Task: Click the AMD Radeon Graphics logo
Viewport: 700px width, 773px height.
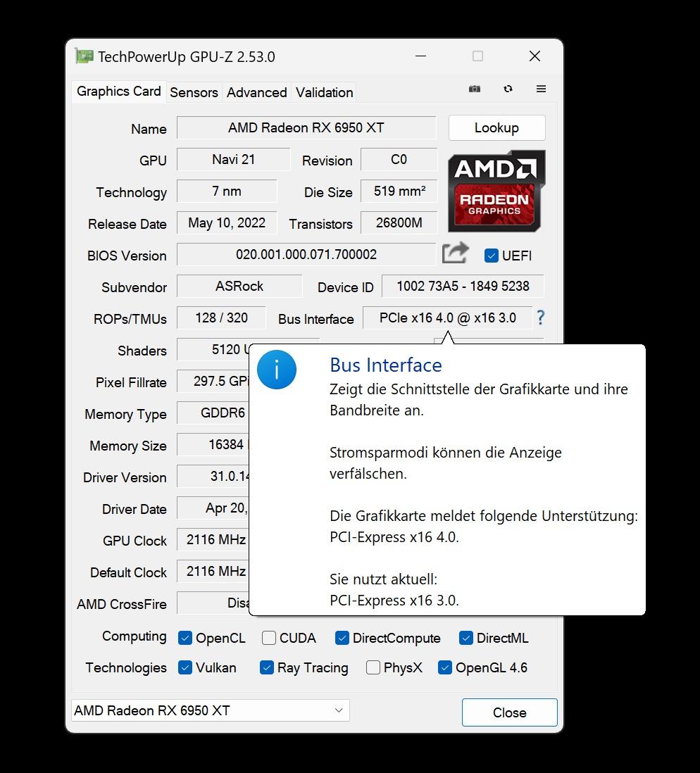Action: pos(496,191)
